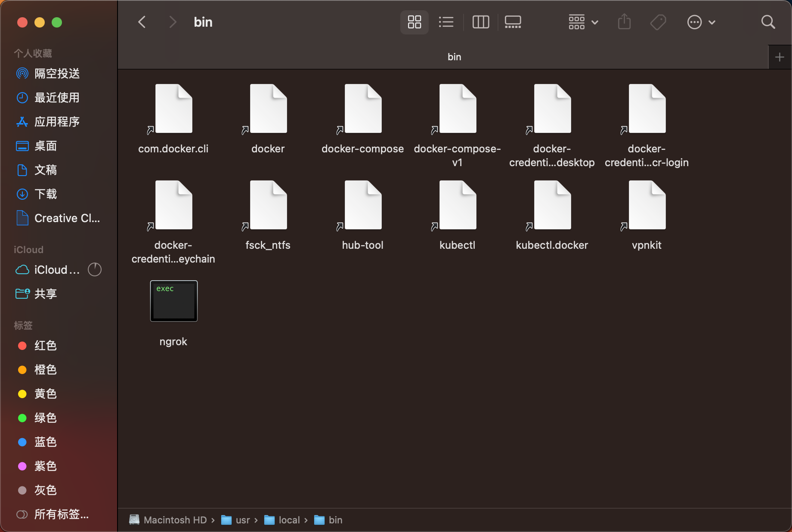The width and height of the screenshot is (792, 532).
Task: Switch to icon grid view
Action: point(415,22)
